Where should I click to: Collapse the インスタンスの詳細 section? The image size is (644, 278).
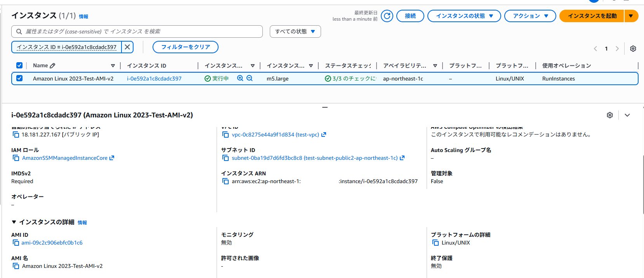tap(14, 222)
